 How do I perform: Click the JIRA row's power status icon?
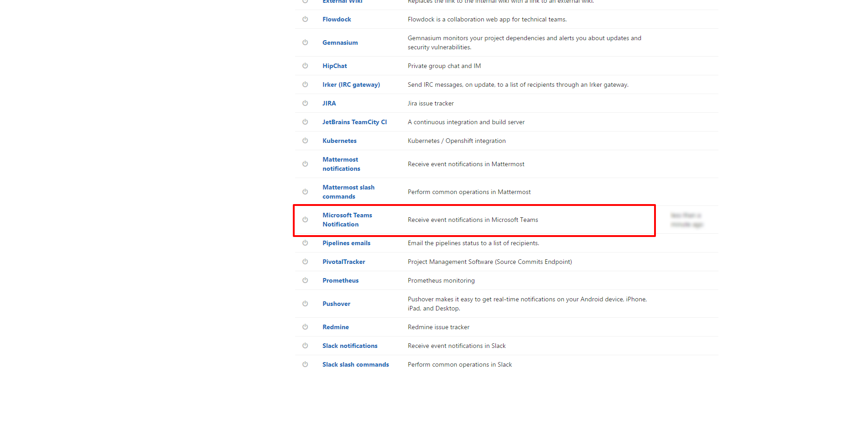(305, 103)
